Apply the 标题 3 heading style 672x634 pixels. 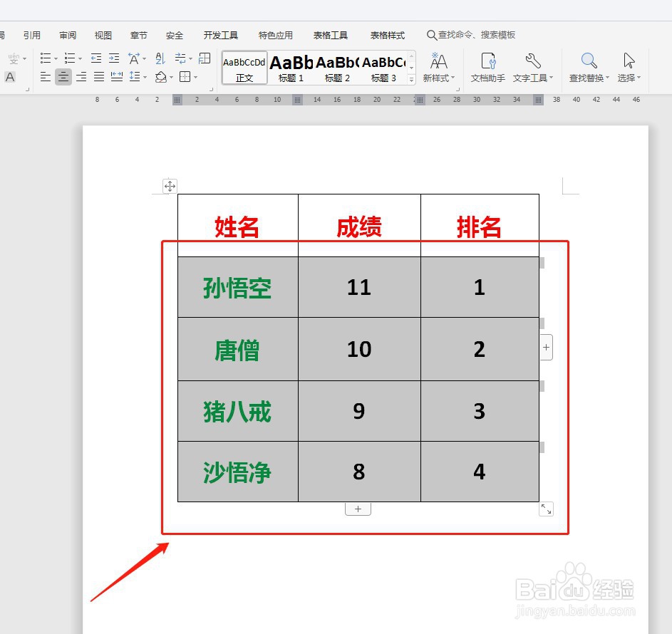(x=383, y=68)
